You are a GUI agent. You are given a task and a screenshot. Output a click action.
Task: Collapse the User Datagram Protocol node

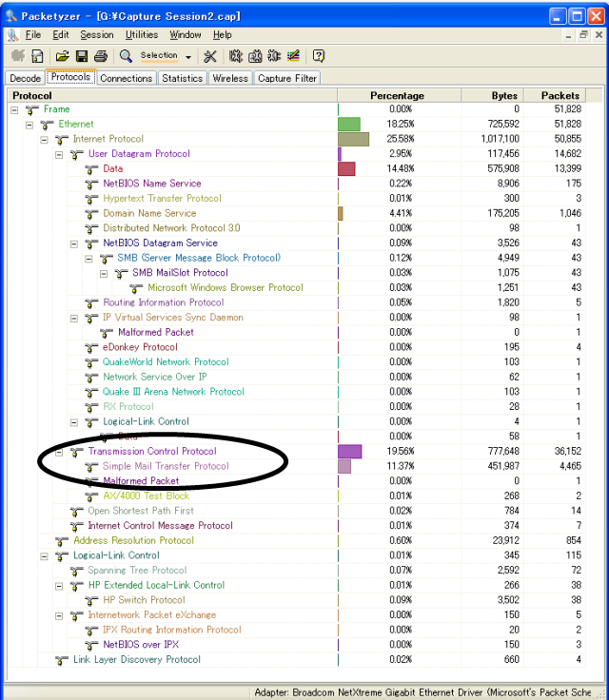(x=59, y=155)
